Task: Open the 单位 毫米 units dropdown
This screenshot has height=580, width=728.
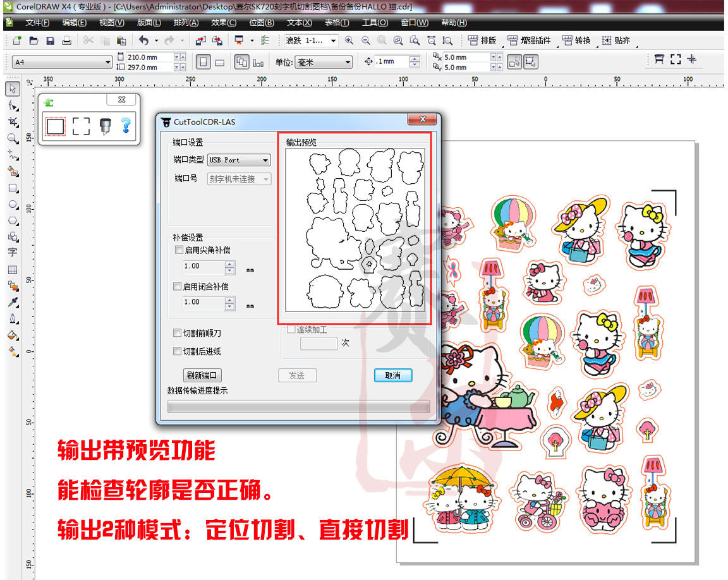Action: (324, 62)
